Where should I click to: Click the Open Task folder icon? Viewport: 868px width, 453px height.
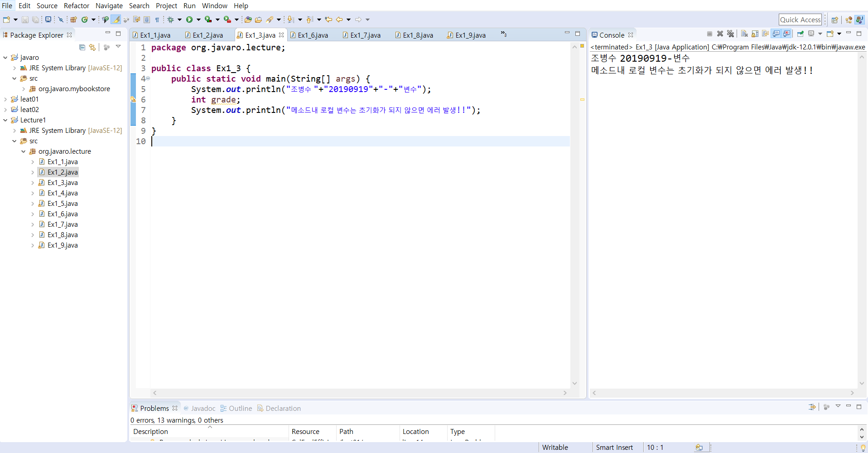(258, 19)
